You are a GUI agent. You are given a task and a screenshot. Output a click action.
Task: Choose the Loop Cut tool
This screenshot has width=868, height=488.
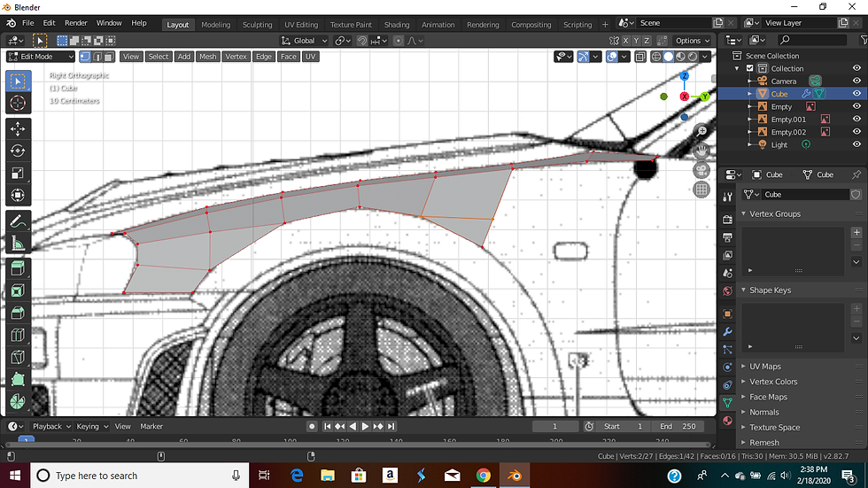[18, 336]
